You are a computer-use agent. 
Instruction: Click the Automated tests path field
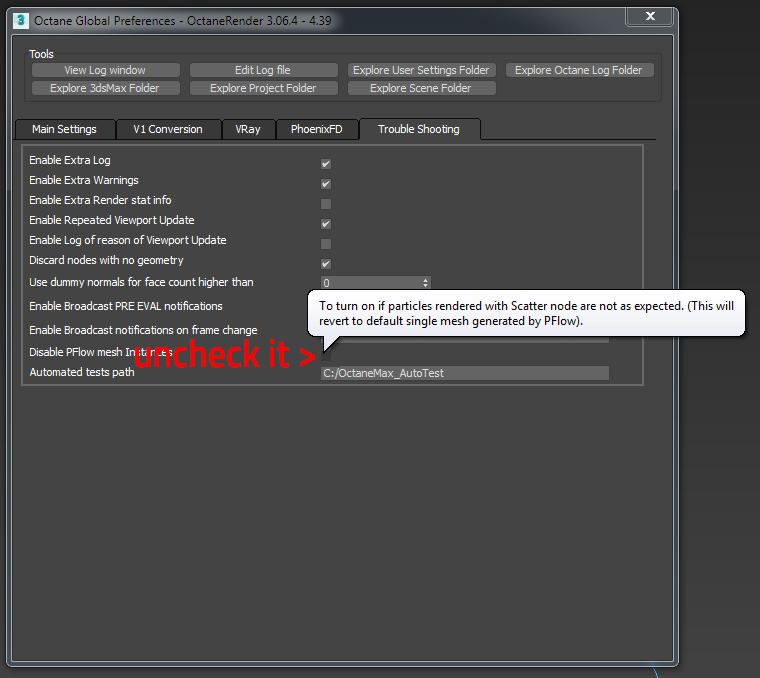point(465,373)
